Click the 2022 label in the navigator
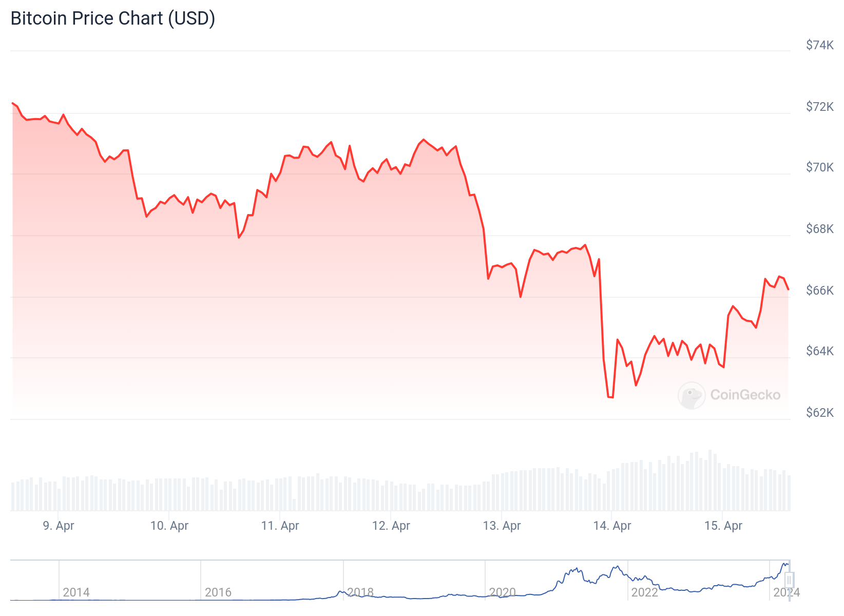 coord(644,592)
